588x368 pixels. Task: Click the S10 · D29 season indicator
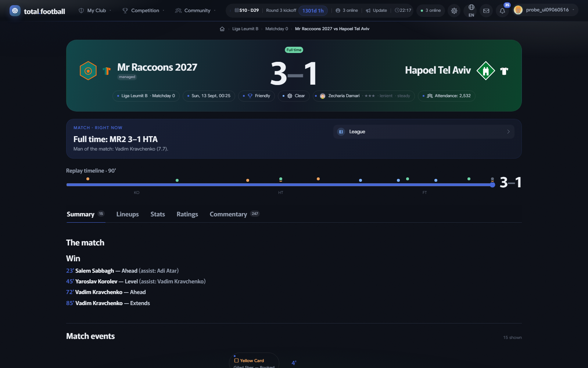247,10
